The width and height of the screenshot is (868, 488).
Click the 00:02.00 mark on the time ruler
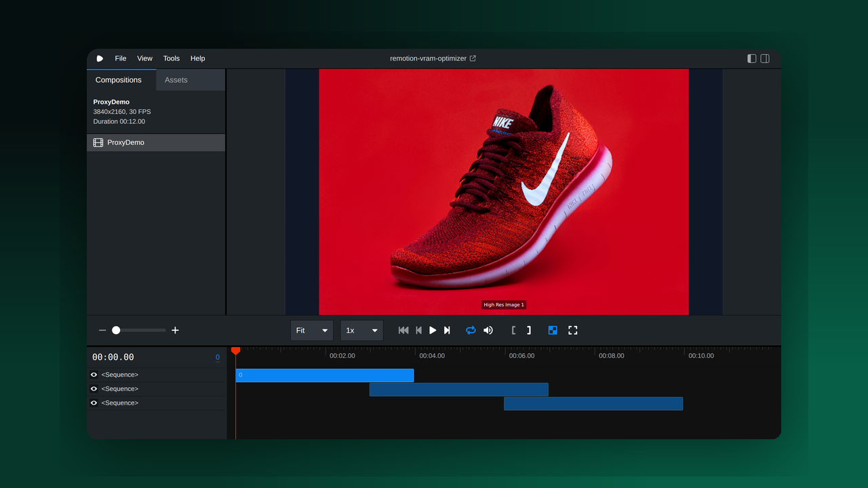pos(342,356)
